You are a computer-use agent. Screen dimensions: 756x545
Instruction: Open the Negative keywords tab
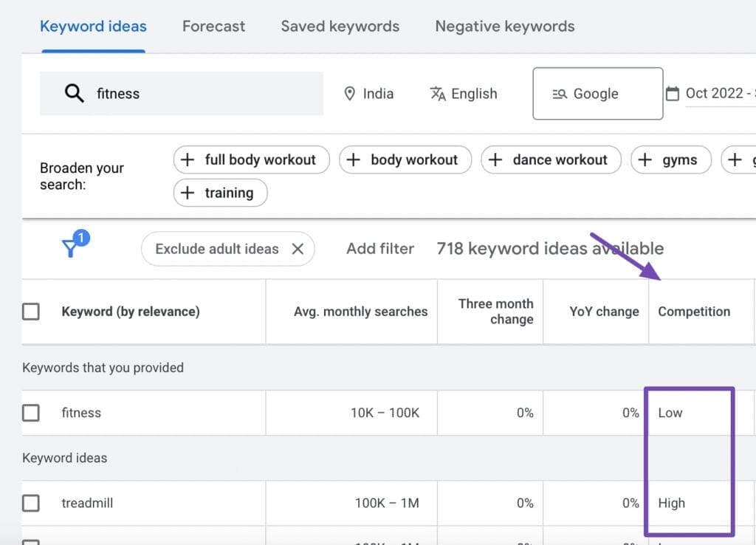[x=504, y=26]
